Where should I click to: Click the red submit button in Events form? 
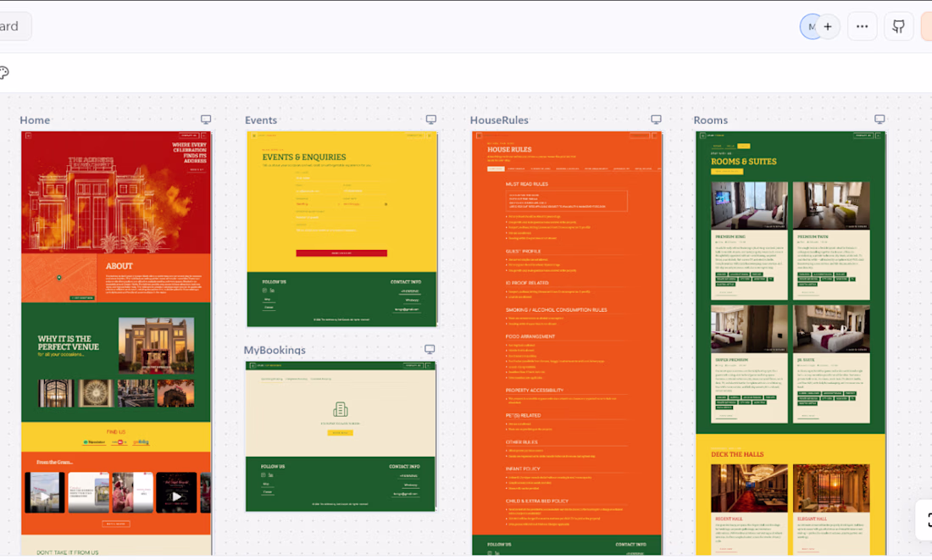click(341, 253)
